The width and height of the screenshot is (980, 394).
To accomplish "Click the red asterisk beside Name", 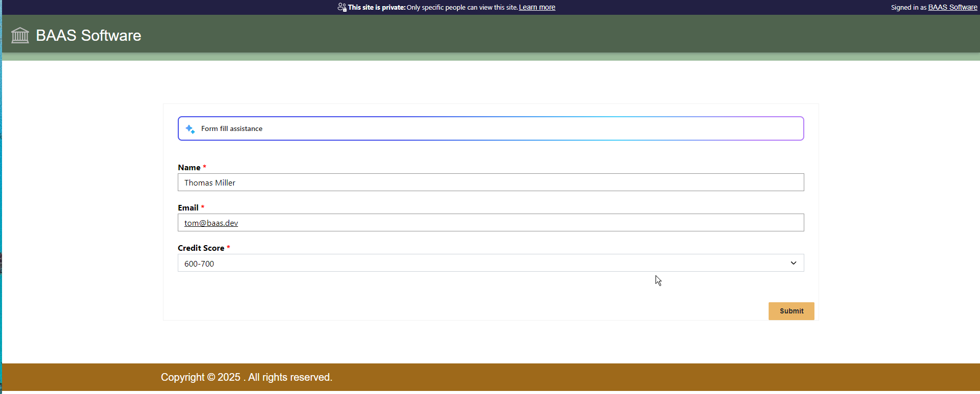I will pyautogui.click(x=205, y=167).
